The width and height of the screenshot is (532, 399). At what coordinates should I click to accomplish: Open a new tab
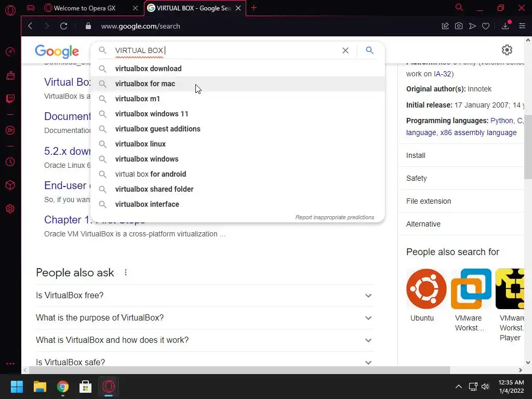[254, 8]
